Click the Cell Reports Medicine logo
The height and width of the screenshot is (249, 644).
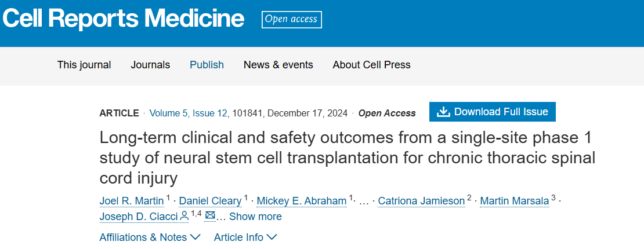(x=123, y=19)
